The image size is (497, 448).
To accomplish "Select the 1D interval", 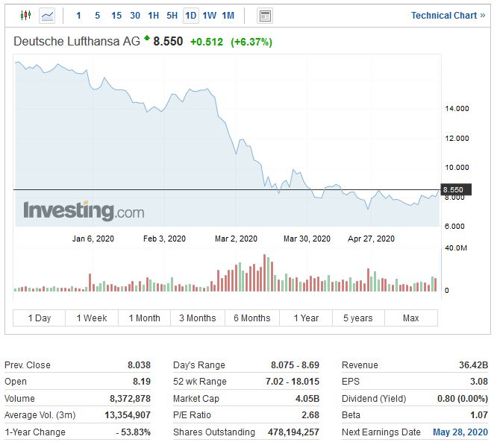I will [191, 16].
